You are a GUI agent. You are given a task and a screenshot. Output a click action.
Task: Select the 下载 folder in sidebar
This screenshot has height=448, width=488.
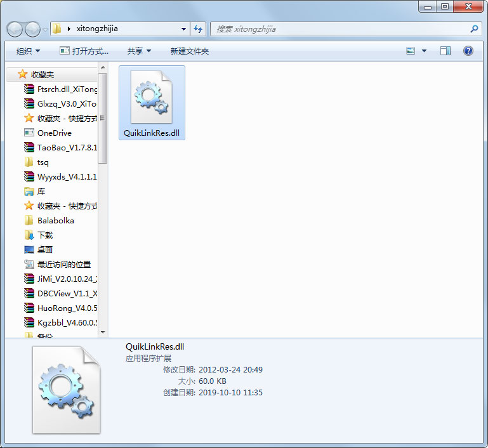coord(45,235)
